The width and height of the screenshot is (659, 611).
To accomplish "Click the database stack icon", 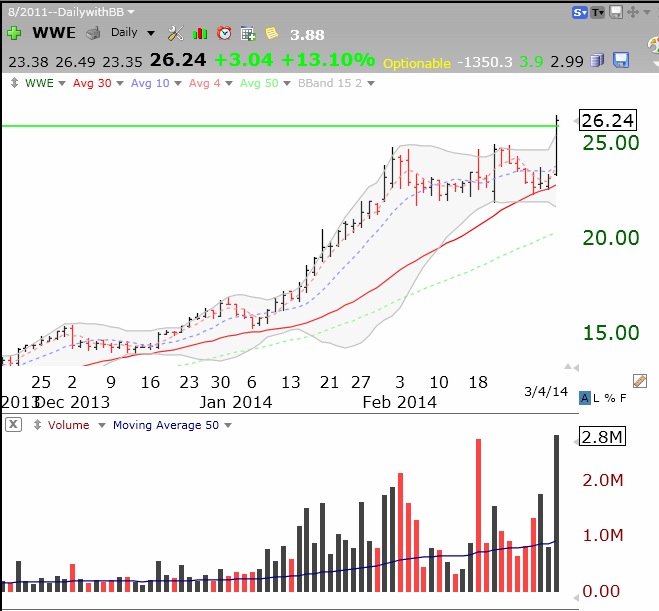I will click(597, 61).
